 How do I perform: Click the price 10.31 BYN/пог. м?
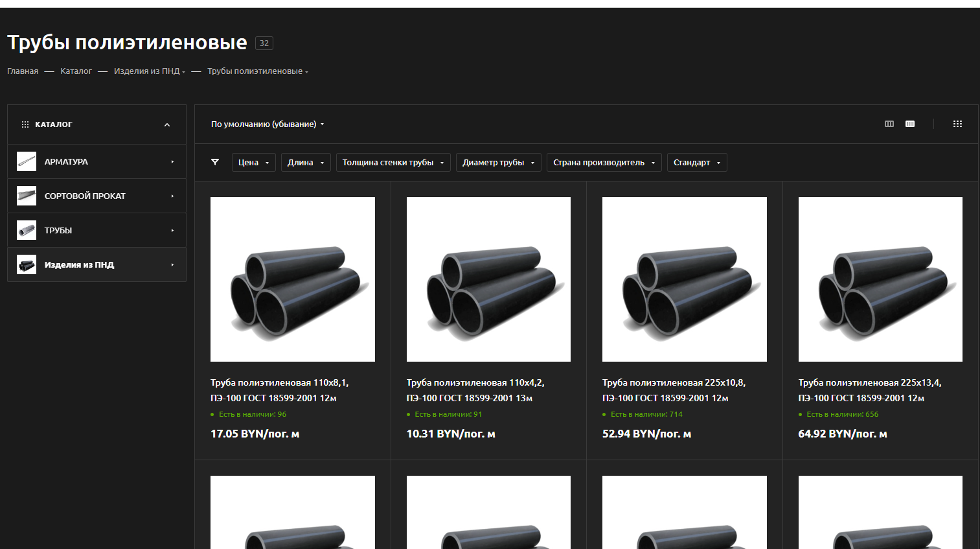point(451,434)
